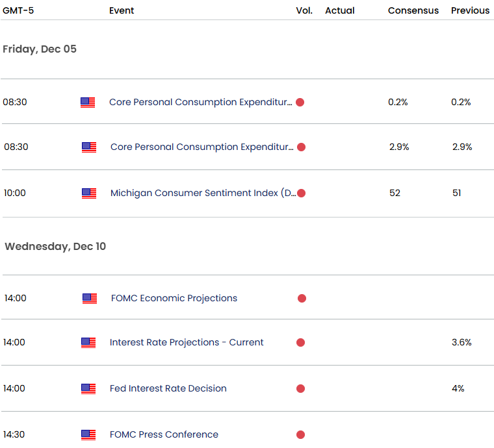Click the US flag next to FOMC Press Conference
This screenshot has width=494, height=448.
pyautogui.click(x=88, y=435)
